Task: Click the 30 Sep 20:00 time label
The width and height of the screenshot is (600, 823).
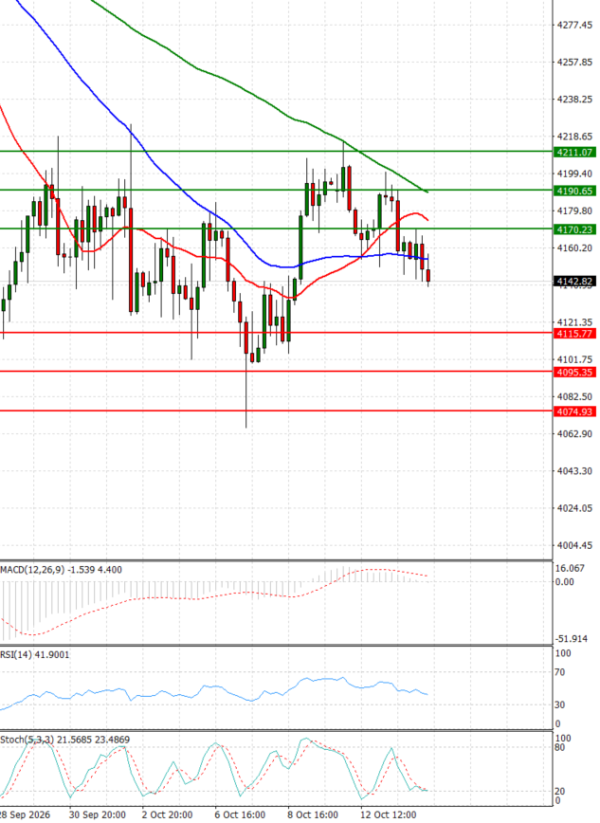Action: tap(98, 815)
